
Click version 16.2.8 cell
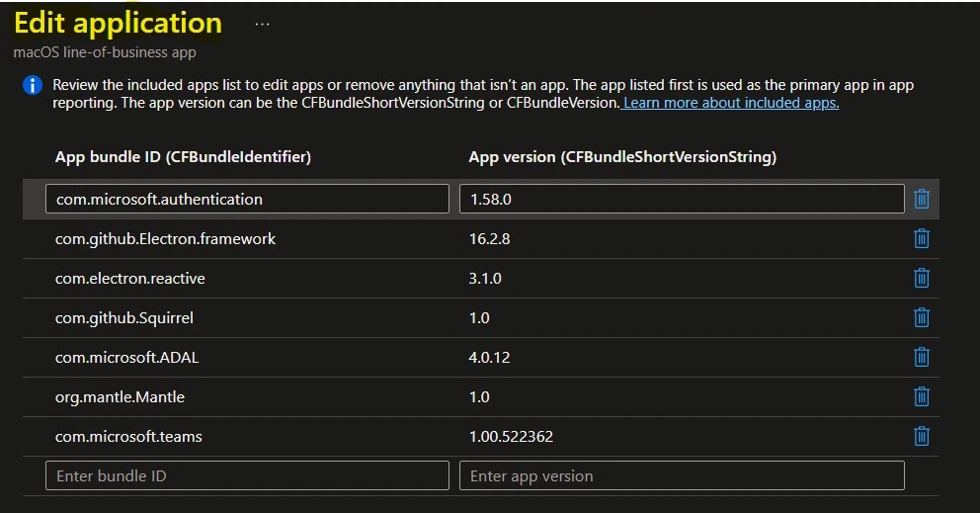tap(489, 239)
